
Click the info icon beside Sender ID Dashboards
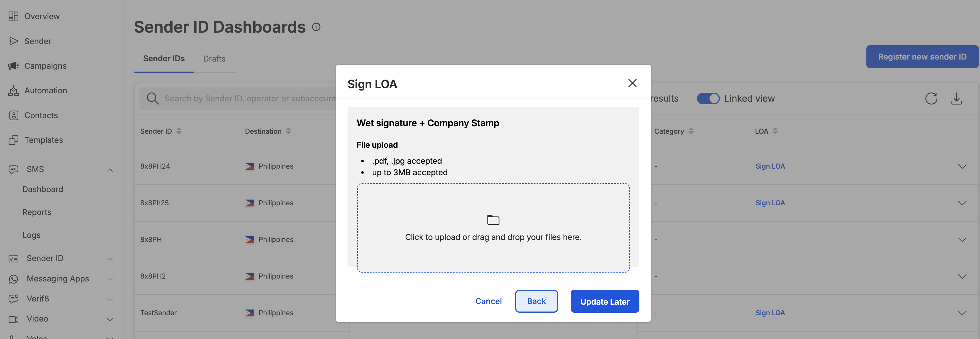click(316, 27)
